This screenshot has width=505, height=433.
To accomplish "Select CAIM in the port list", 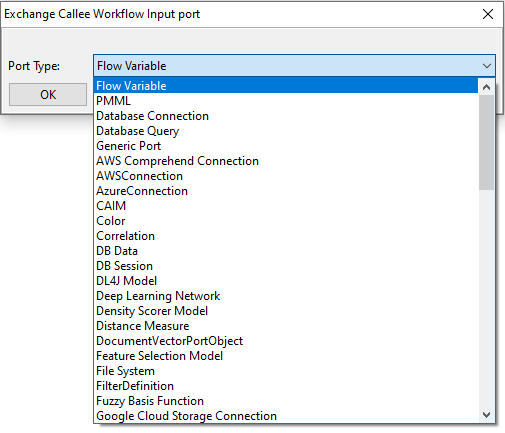I will click(286, 206).
